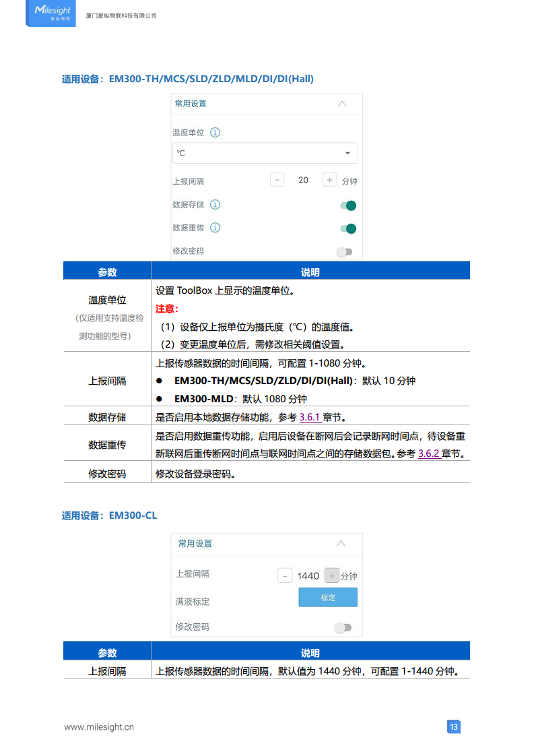This screenshot has width=534, height=756.
Task: Click 厦门星纵物联科技有限公司 header text
Action: [x=121, y=16]
